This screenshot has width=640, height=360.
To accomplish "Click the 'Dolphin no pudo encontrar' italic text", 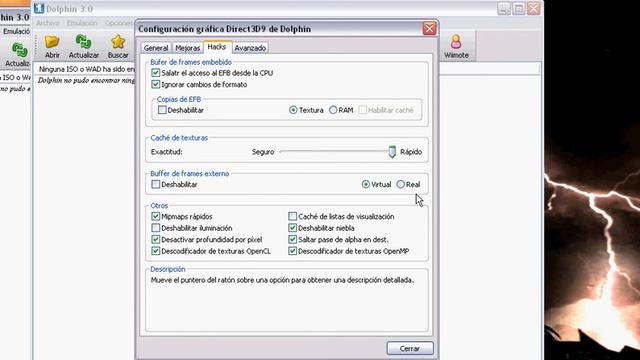I will [87, 80].
